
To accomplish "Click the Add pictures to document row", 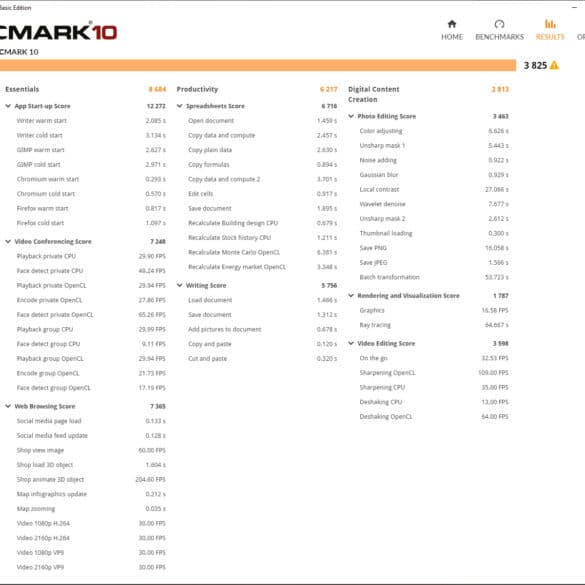I will coord(263,329).
